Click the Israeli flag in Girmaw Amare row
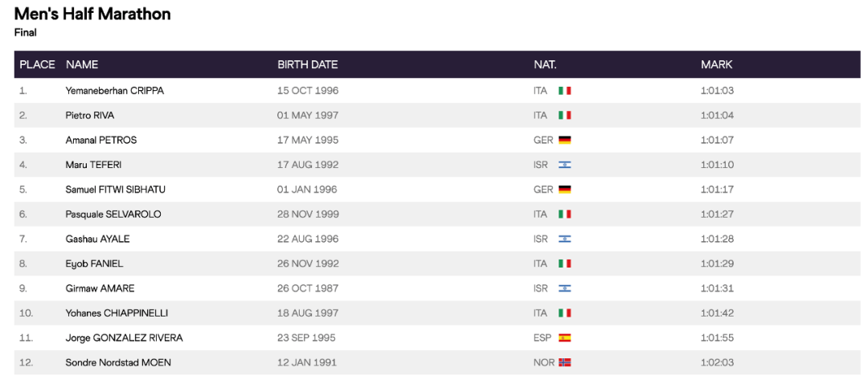This screenshot has width=868, height=380. click(x=564, y=288)
